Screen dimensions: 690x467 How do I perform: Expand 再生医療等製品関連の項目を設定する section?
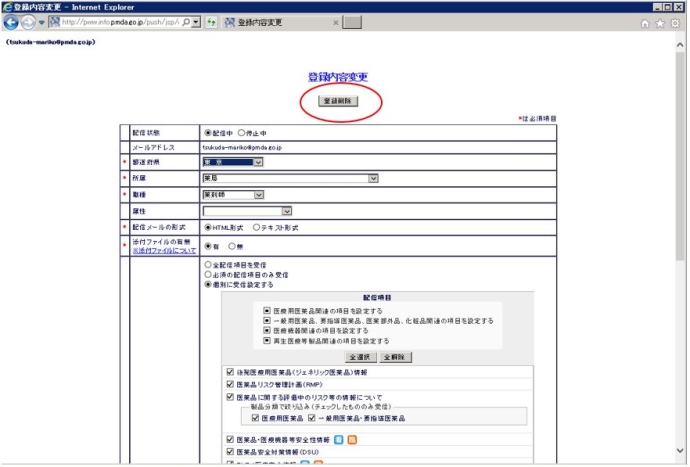tap(267, 341)
